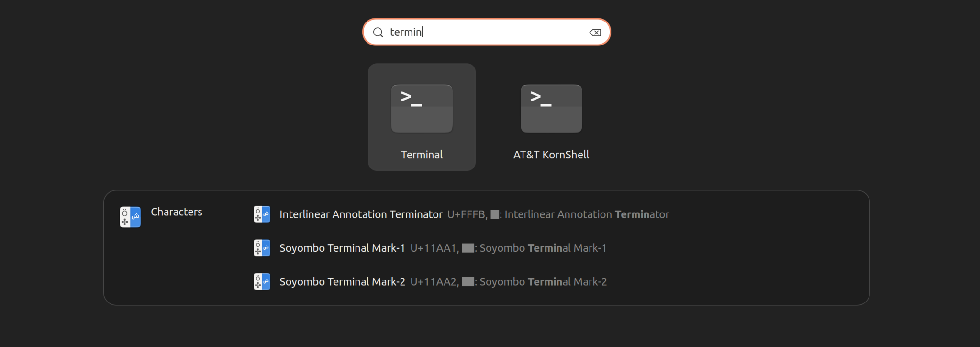Click the glyph box after U+11AA2

pyautogui.click(x=468, y=281)
